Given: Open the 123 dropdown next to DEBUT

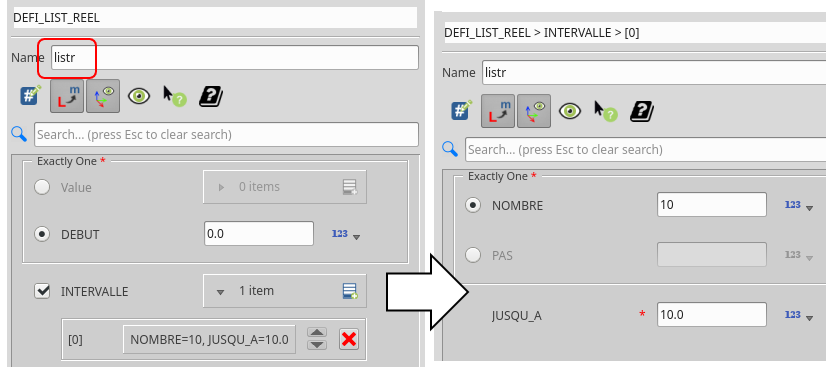Looking at the screenshot, I should coord(346,234).
